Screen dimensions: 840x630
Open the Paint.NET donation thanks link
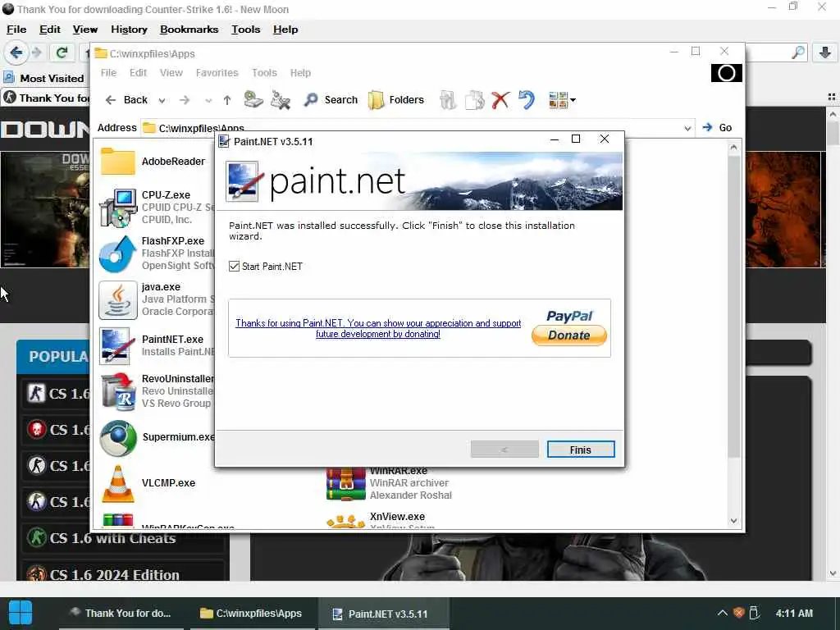[378, 328]
